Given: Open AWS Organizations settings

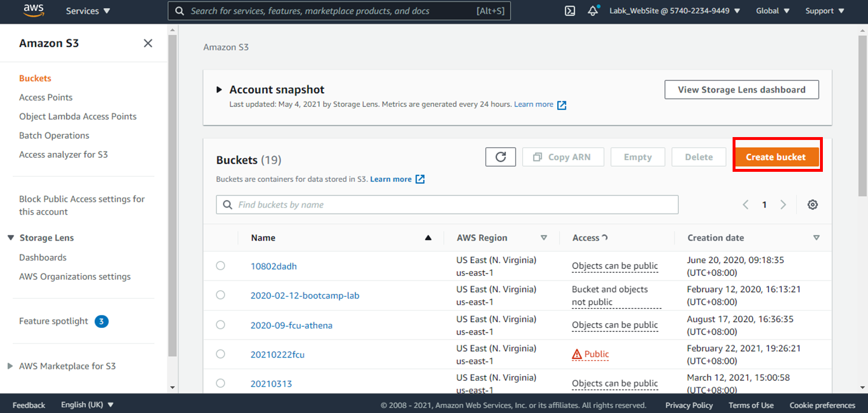Looking at the screenshot, I should tap(75, 276).
